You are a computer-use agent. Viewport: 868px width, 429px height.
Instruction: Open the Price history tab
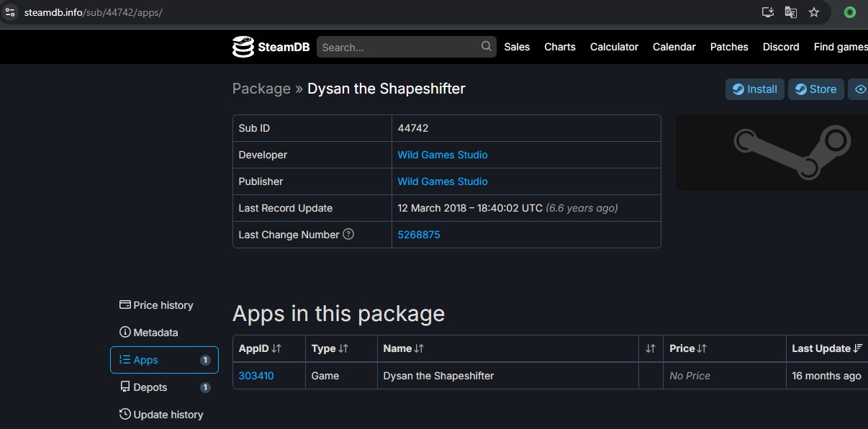[156, 305]
